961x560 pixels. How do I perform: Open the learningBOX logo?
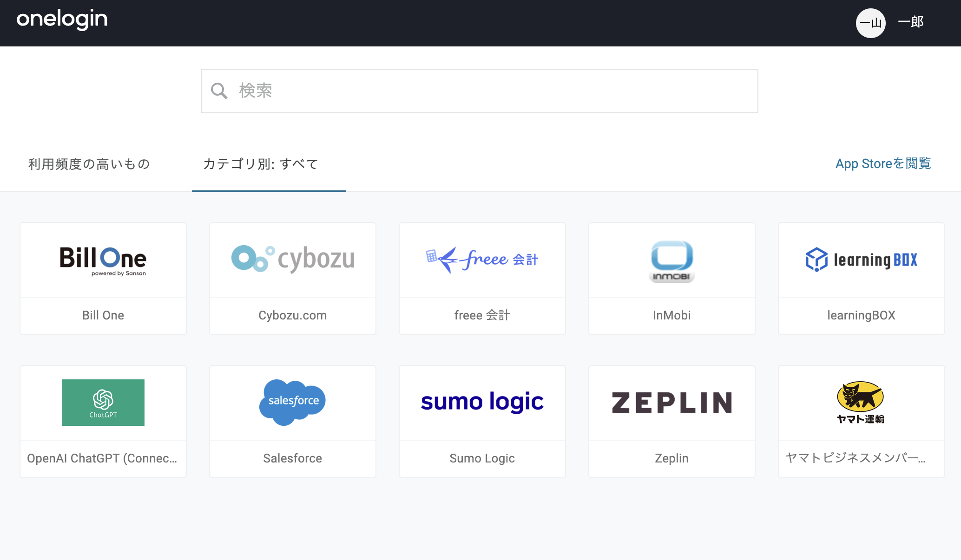tap(861, 260)
